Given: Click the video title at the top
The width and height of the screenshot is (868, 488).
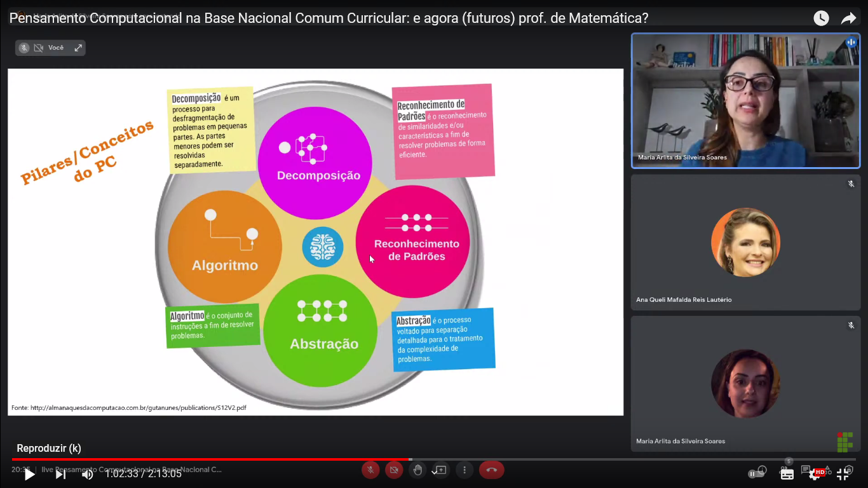Looking at the screenshot, I should click(329, 18).
